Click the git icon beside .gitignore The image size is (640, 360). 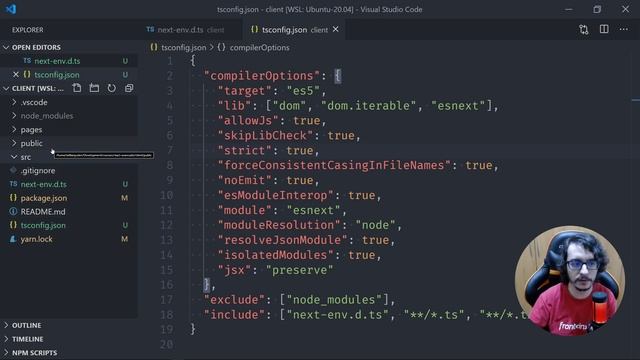[x=13, y=170]
